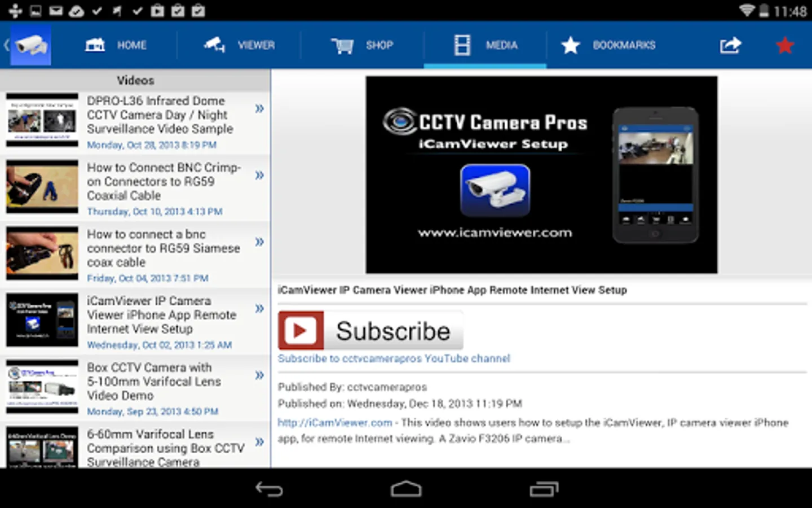Open the 6-60mm Varifocal Lens Comparison thumbnail
Viewport: 812px width, 508px height.
tap(42, 447)
